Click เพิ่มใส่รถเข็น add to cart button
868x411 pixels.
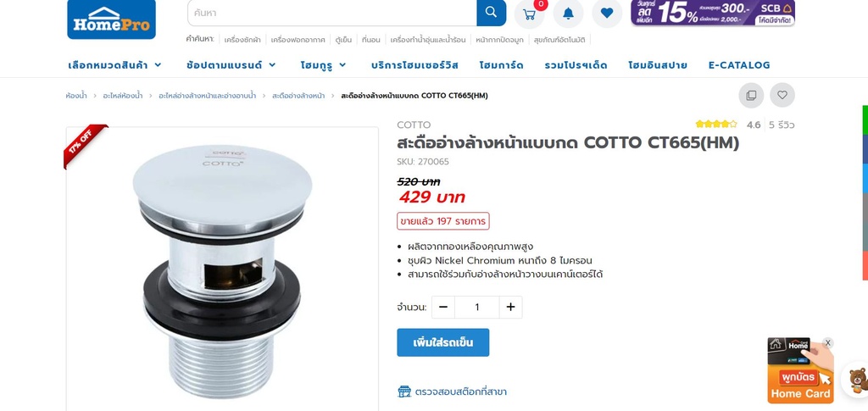[442, 342]
